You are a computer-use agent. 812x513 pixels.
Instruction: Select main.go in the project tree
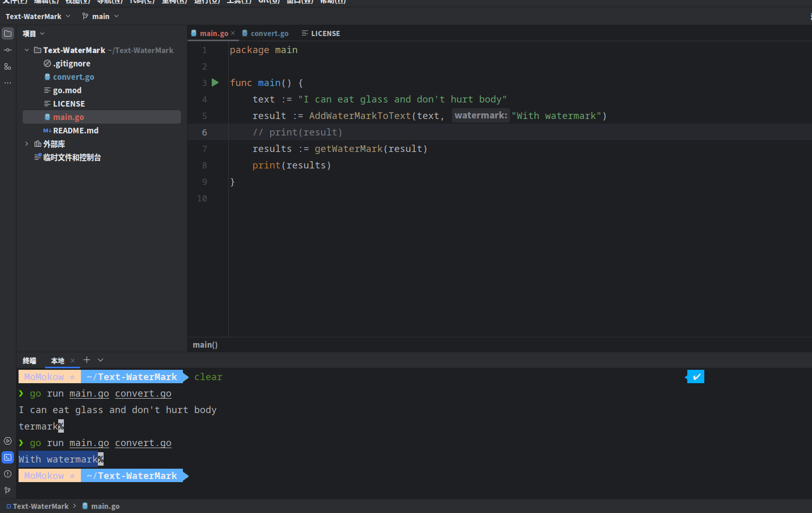pyautogui.click(x=102, y=117)
